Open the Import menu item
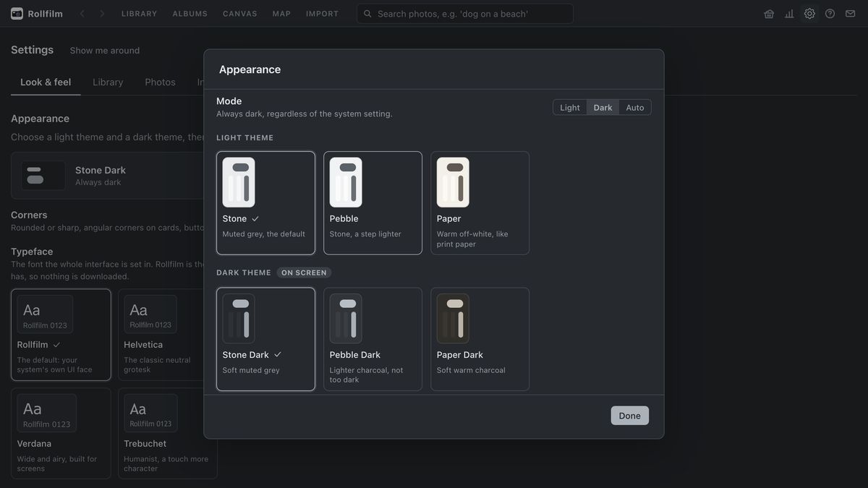Screen dimensions: 868x488 click(322, 14)
